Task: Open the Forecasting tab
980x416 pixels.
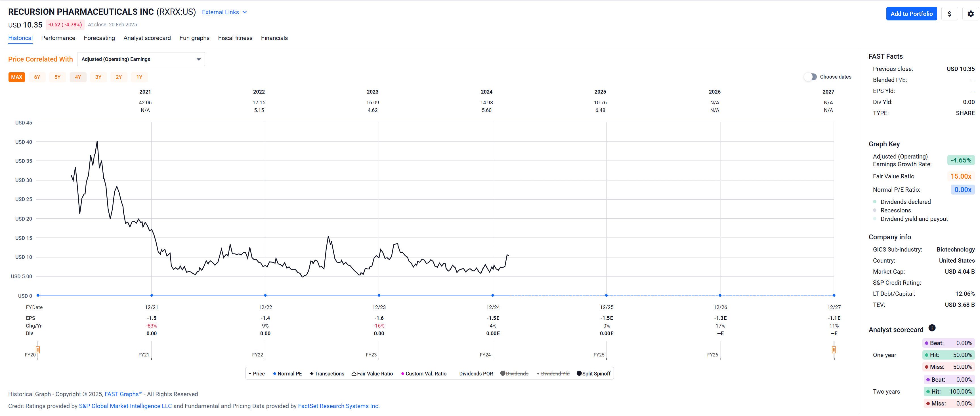Action: pyautogui.click(x=99, y=38)
